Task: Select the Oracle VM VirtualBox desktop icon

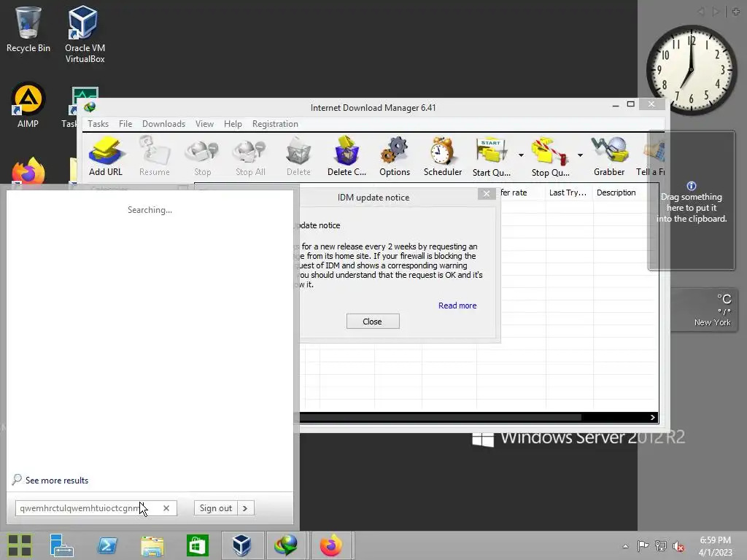Action: point(85,34)
